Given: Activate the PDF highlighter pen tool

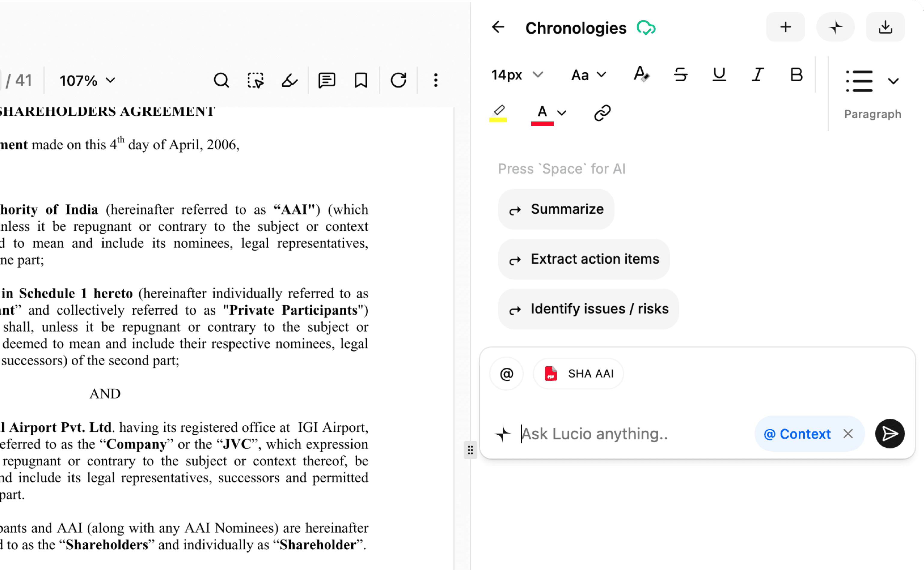Looking at the screenshot, I should [x=289, y=80].
